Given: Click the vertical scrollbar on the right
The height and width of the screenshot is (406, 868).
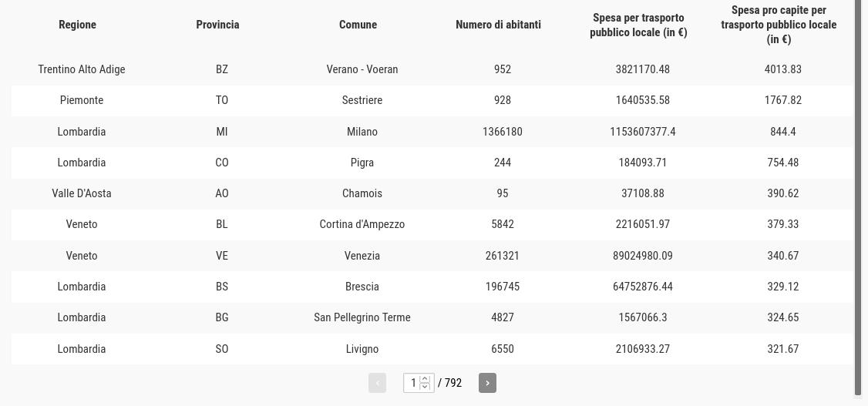Looking at the screenshot, I should (x=859, y=193).
